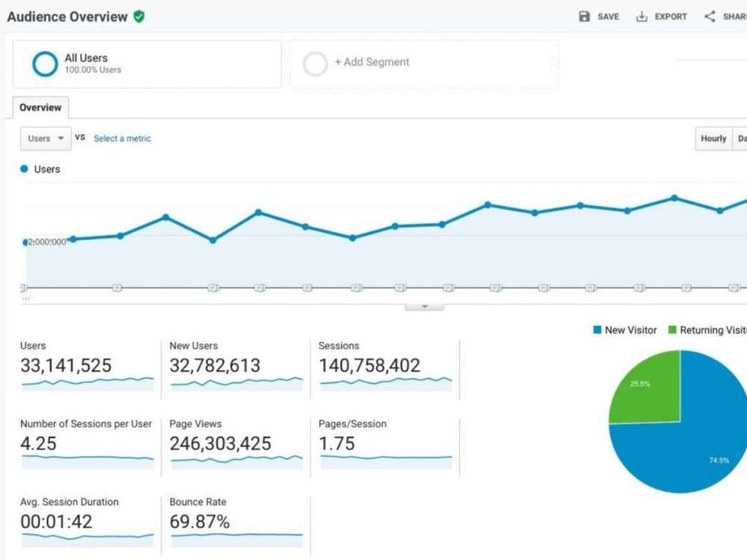Click the Share icon in header
747x560 pixels.
710,16
